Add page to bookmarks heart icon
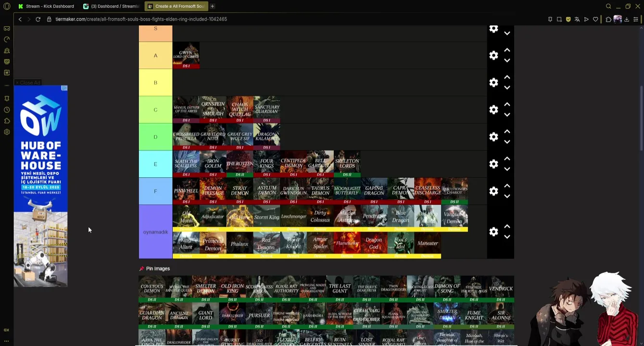The height and width of the screenshot is (346, 644). [x=595, y=19]
